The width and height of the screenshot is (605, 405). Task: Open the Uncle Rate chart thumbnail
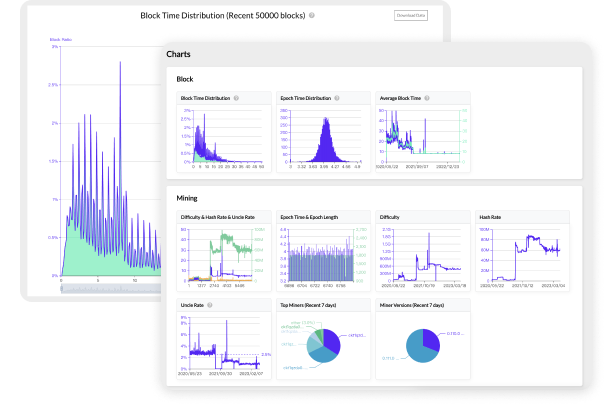coord(223,342)
